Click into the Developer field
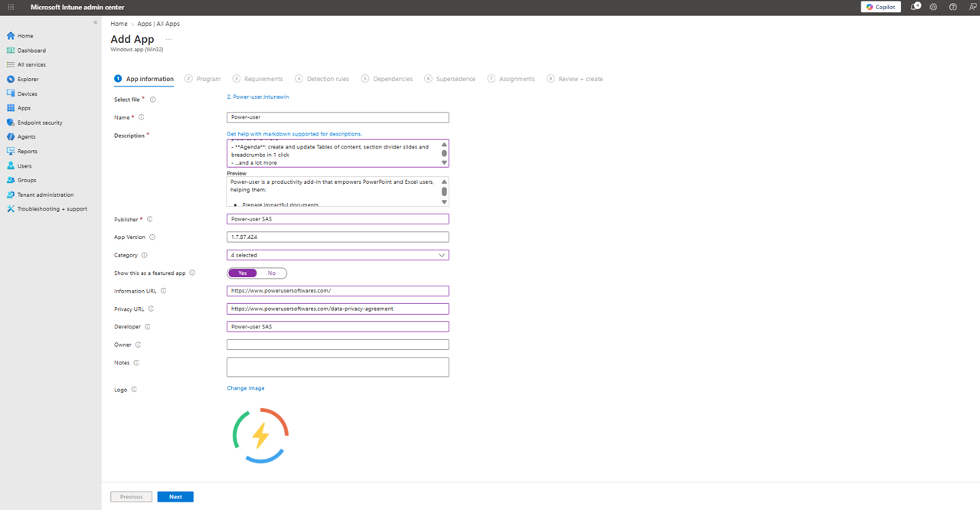This screenshot has width=980, height=510. [338, 326]
